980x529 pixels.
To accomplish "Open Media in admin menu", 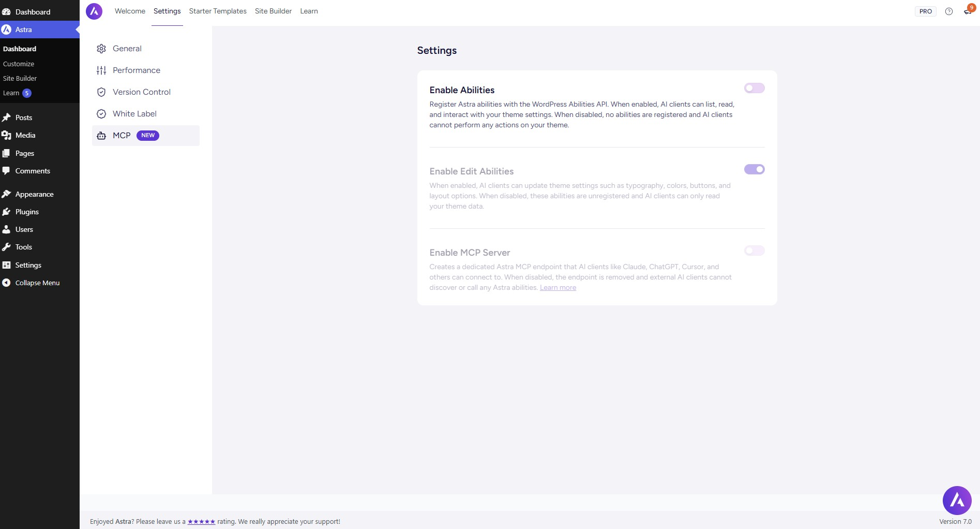I will point(25,135).
